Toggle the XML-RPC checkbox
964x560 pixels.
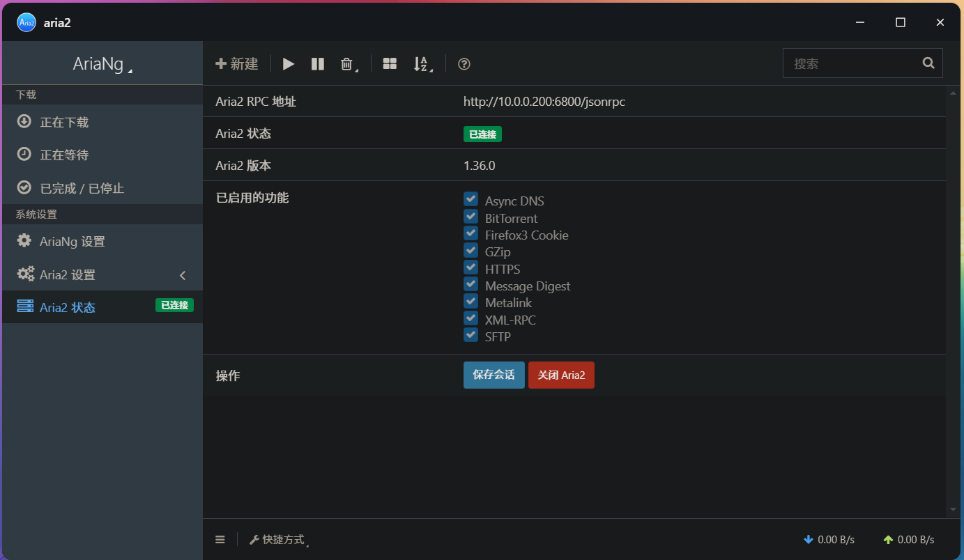point(470,318)
